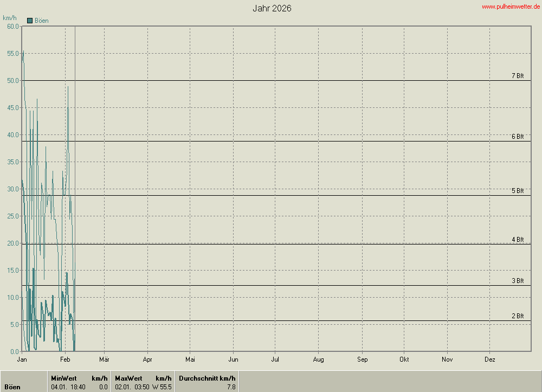Click the Feb label on the time axis

pos(65,359)
